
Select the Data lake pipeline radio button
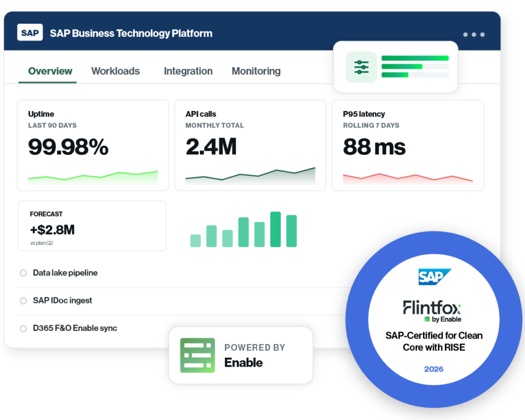point(24,273)
